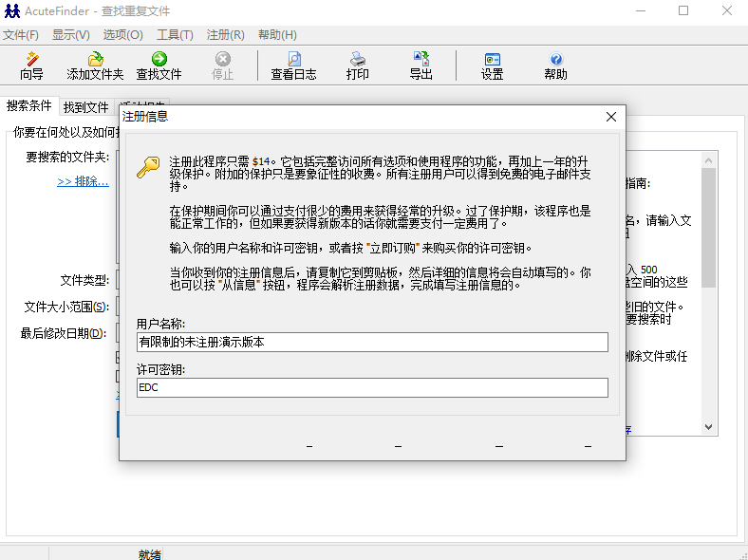This screenshot has width=748, height=560.
Task: Open the 帮助(H) menu
Action: 277,35
